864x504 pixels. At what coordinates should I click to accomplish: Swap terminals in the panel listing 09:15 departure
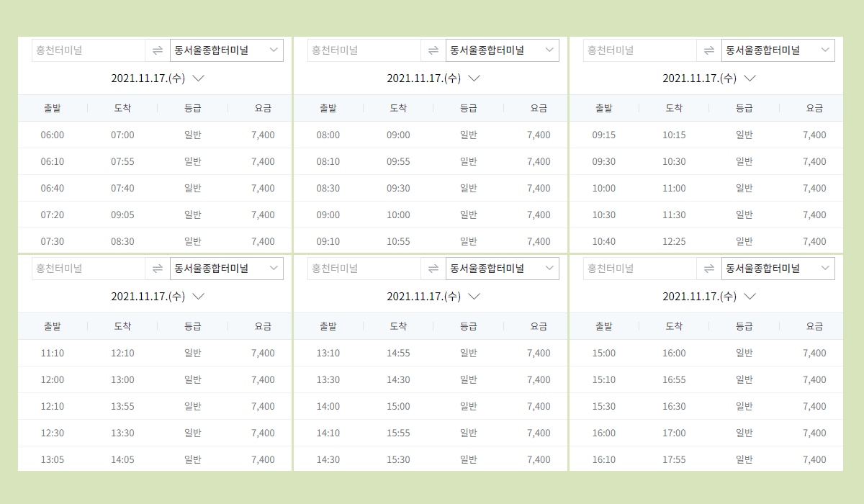click(709, 50)
